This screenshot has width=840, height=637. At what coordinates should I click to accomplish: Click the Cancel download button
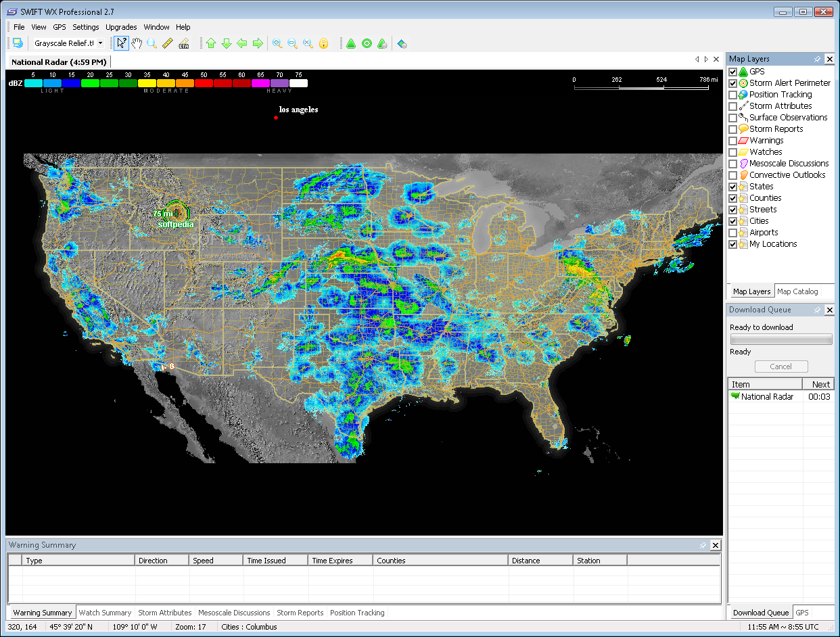click(780, 367)
